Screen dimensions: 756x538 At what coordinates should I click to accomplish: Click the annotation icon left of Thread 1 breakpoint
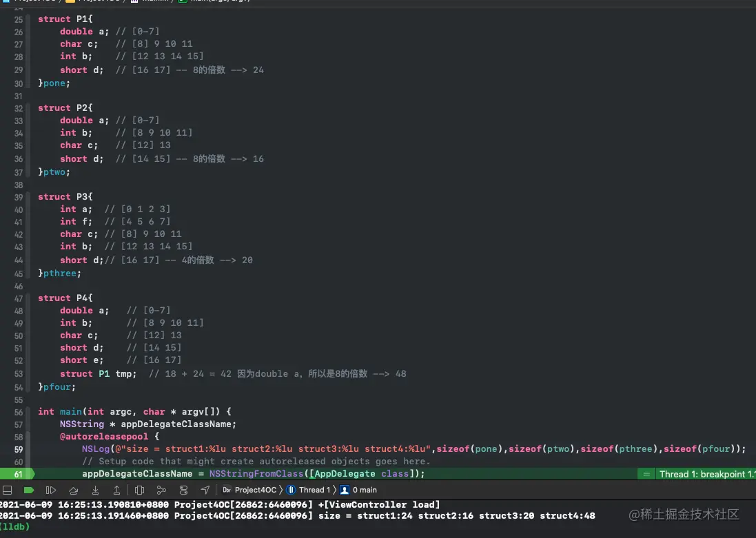646,475
